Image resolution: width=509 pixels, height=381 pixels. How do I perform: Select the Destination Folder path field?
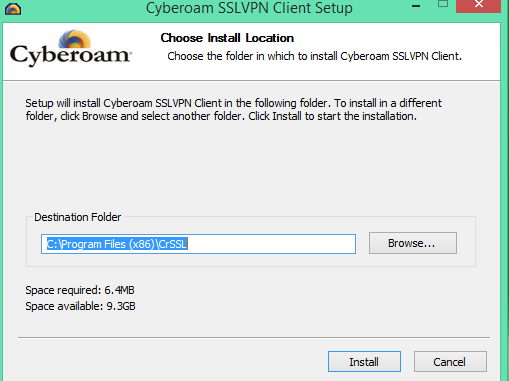198,244
